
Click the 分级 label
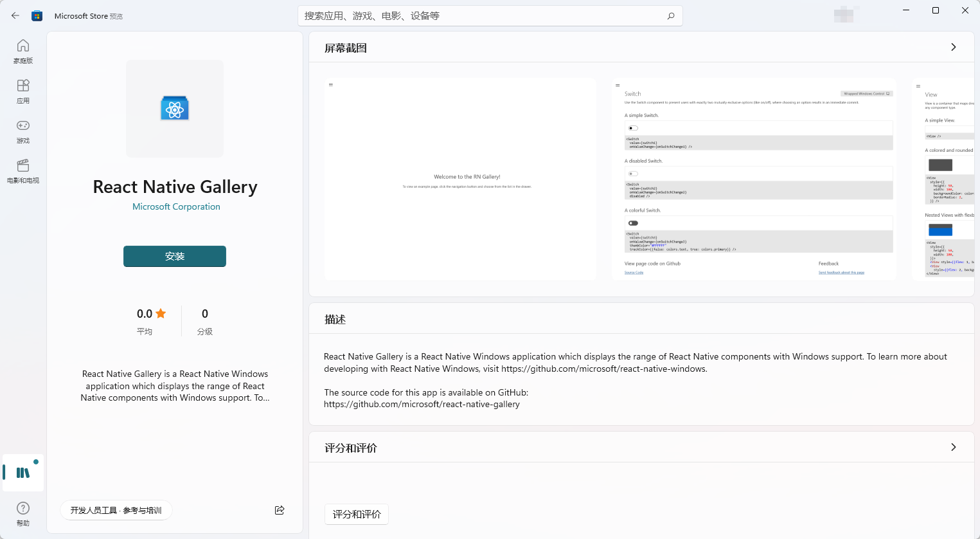click(x=205, y=332)
